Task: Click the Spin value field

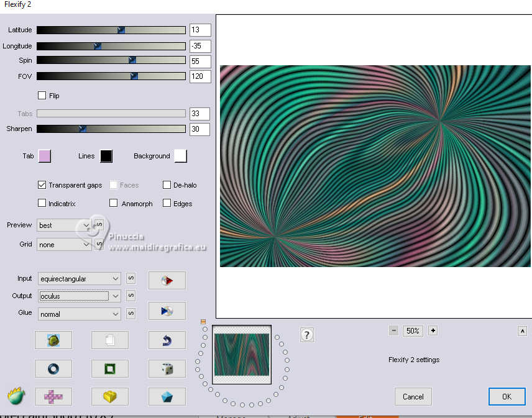Action: pyautogui.click(x=200, y=61)
